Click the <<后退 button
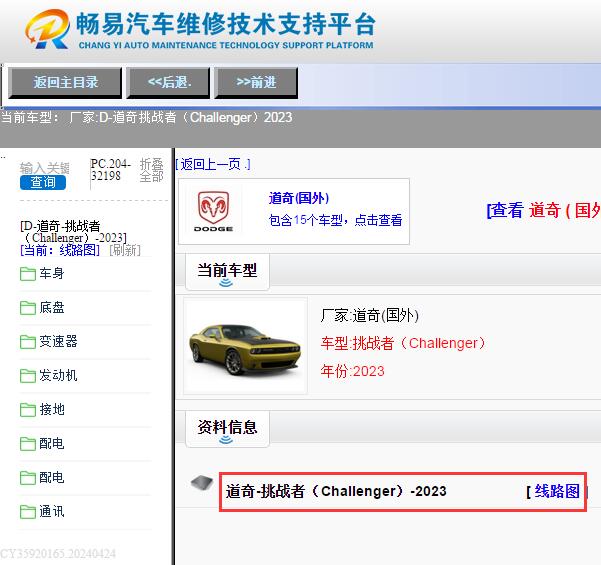The width and height of the screenshot is (601, 565). click(x=169, y=82)
